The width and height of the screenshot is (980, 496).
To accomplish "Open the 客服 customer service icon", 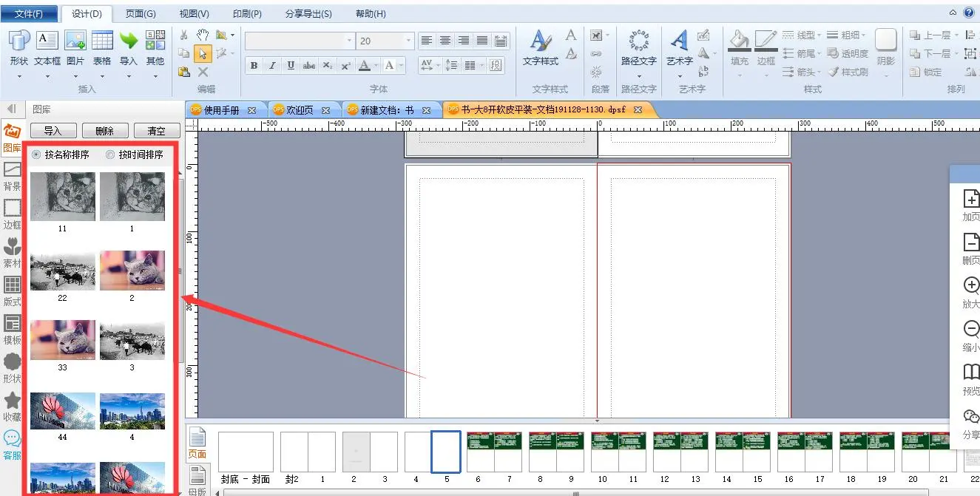I will (x=13, y=444).
